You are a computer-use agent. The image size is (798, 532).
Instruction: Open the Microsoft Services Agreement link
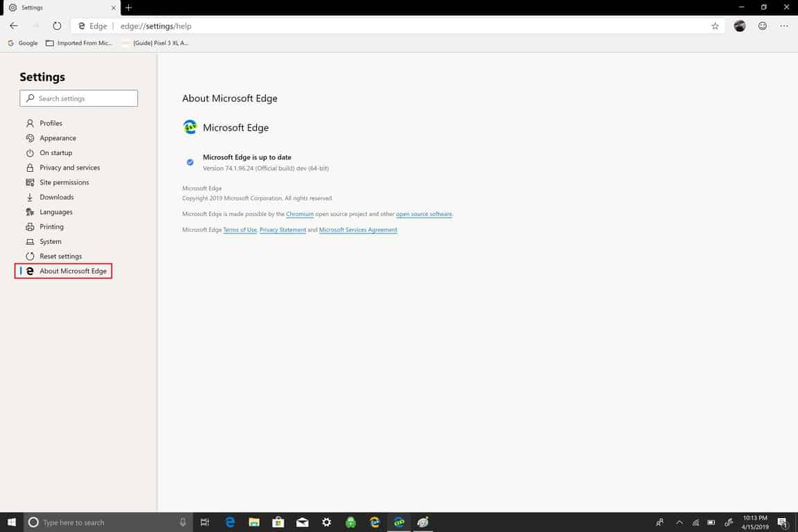tap(358, 230)
